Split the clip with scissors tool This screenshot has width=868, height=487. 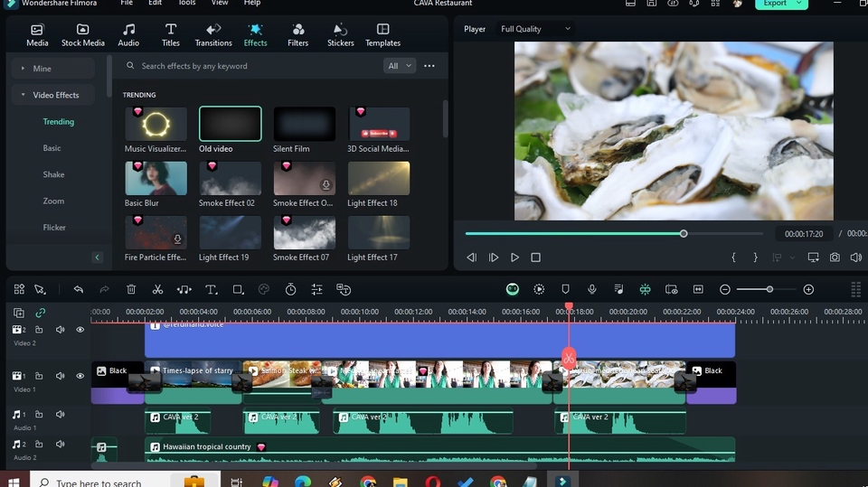click(x=157, y=289)
